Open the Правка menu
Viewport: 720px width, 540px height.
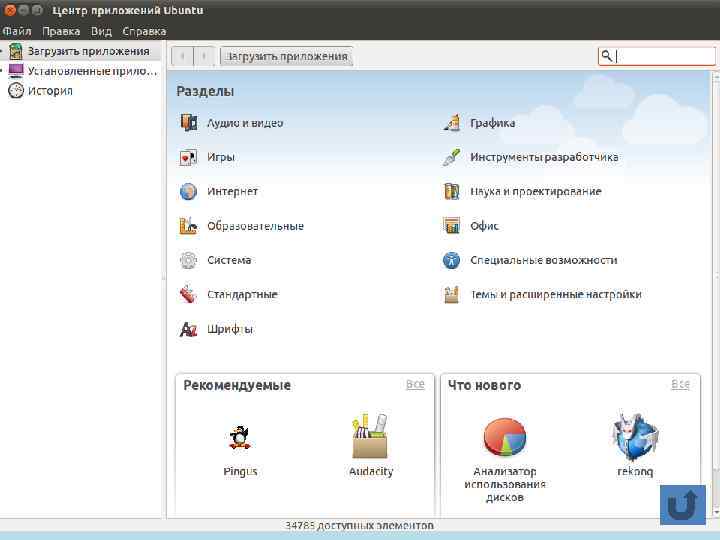tap(61, 31)
